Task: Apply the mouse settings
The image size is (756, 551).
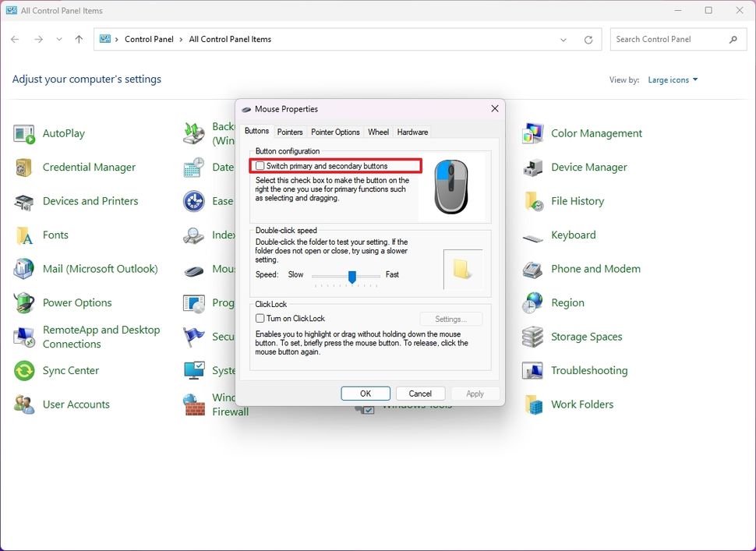Action: [475, 393]
